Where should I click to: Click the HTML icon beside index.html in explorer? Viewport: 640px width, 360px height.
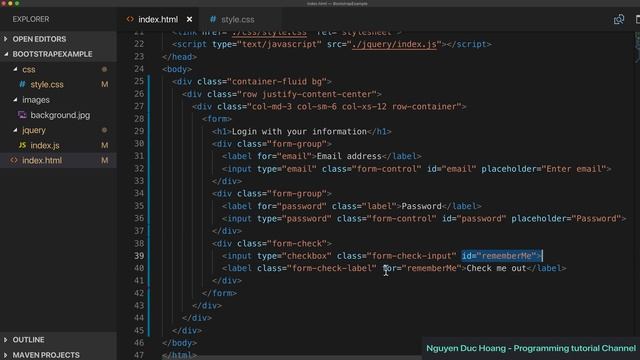(x=14, y=160)
